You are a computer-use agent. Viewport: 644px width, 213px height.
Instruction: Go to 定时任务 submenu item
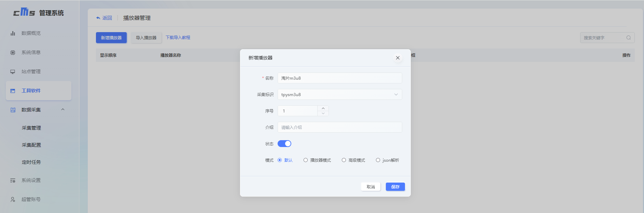(x=31, y=162)
